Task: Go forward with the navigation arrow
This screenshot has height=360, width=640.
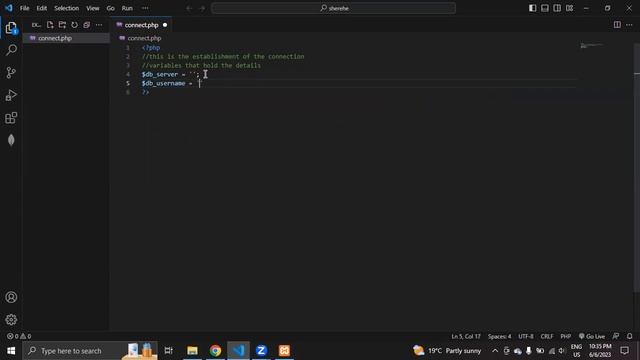Action: point(202,8)
